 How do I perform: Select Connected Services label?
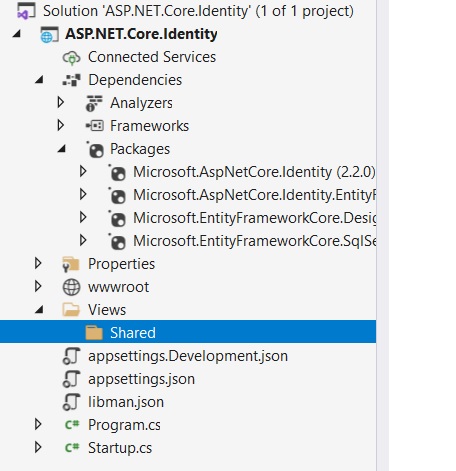(152, 57)
